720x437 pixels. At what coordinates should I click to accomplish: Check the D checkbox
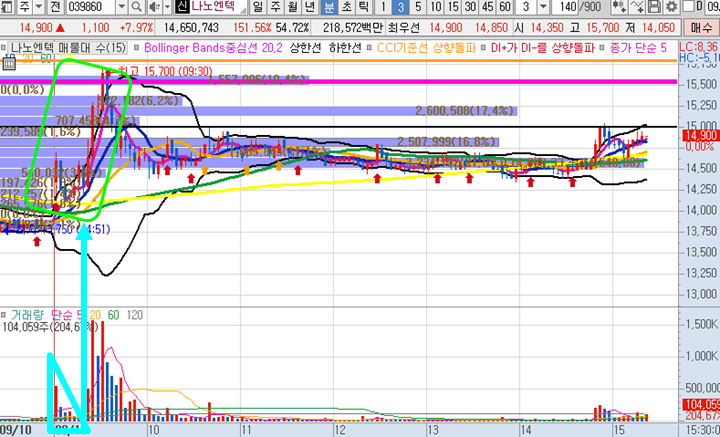coord(689,7)
